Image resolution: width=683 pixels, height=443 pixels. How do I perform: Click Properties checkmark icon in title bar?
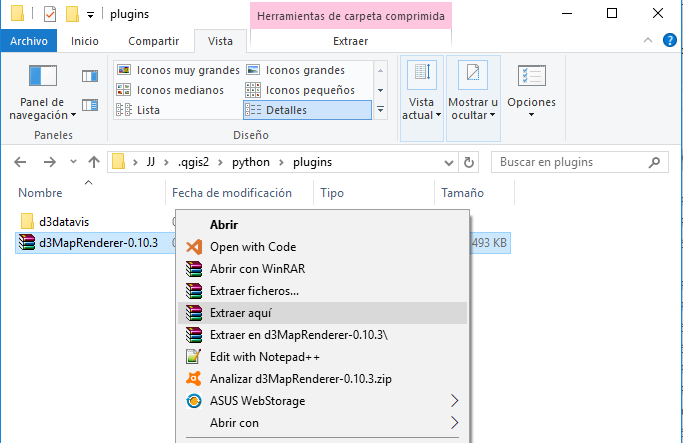tap(50, 14)
